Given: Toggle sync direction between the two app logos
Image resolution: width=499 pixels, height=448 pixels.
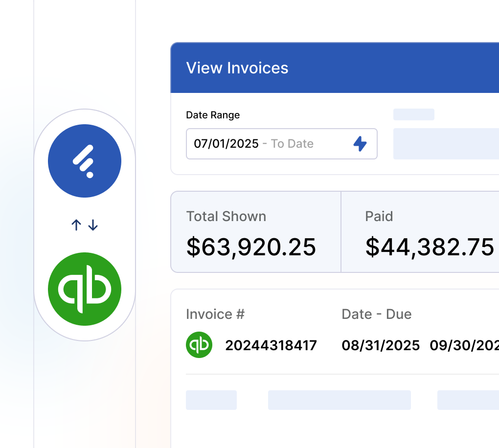Looking at the screenshot, I should click(x=84, y=225).
